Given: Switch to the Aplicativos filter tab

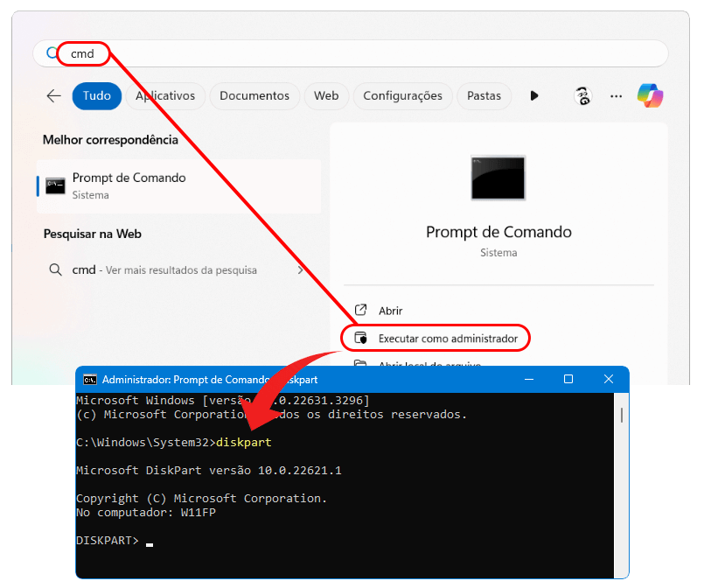Looking at the screenshot, I should [165, 95].
